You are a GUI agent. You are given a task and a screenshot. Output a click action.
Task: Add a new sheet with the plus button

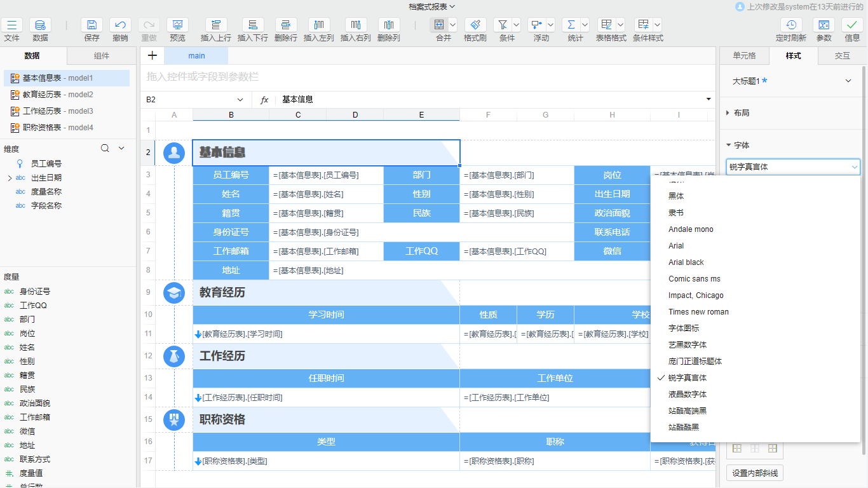(152, 56)
